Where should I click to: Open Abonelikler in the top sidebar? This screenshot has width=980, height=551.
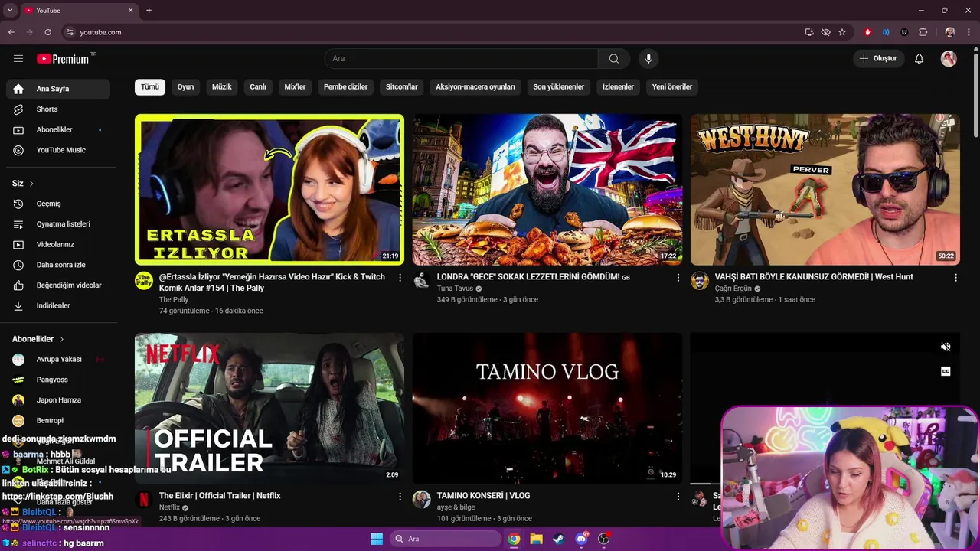[x=58, y=129]
